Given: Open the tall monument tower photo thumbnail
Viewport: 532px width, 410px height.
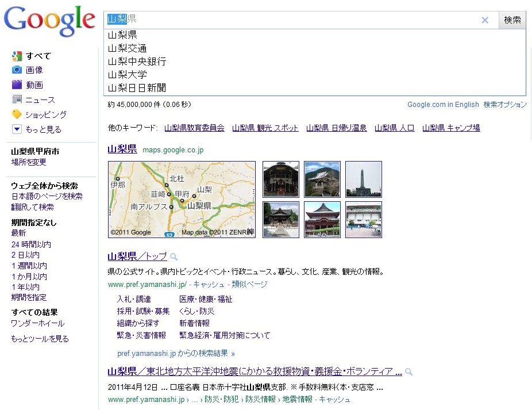Looking at the screenshot, I should (363, 179).
